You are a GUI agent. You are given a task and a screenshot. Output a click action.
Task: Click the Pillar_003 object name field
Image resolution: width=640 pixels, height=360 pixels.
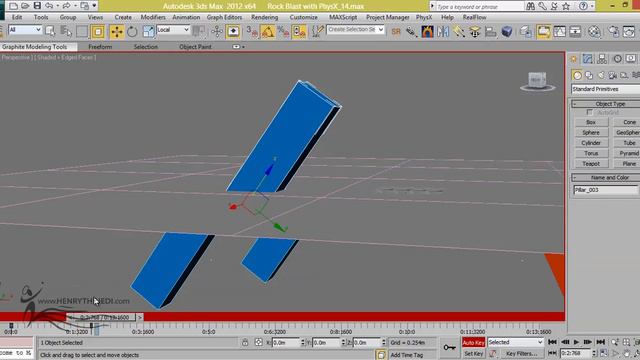click(x=605, y=190)
